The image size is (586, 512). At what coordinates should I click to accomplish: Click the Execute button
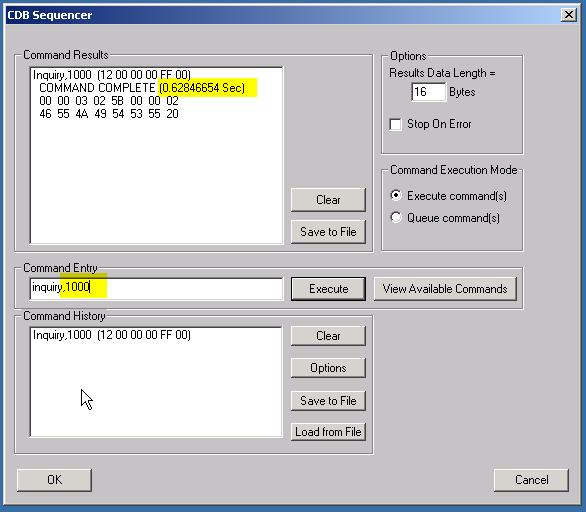328,289
